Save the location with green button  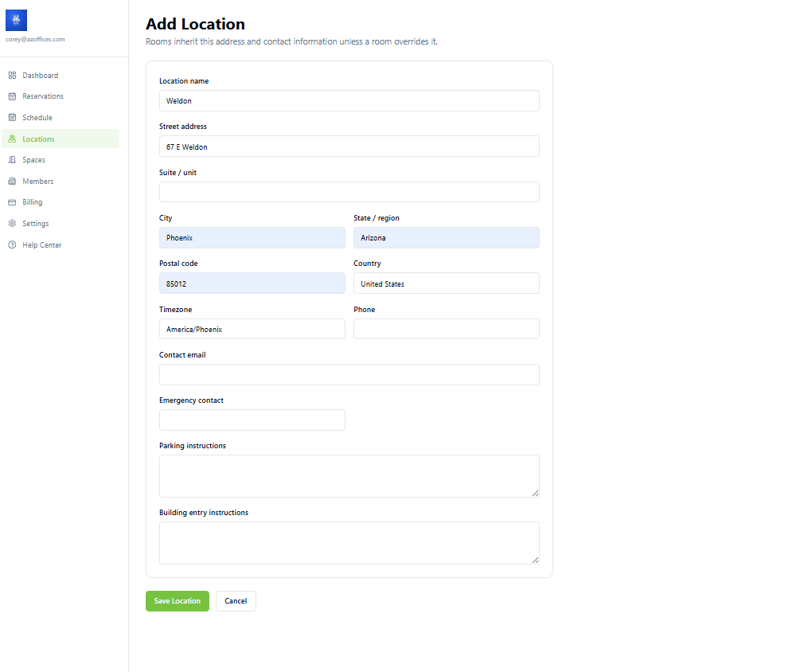point(178,601)
